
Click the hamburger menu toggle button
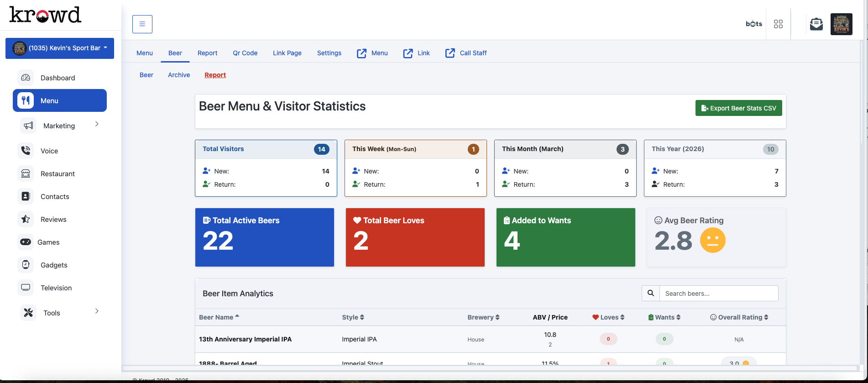[x=142, y=24]
